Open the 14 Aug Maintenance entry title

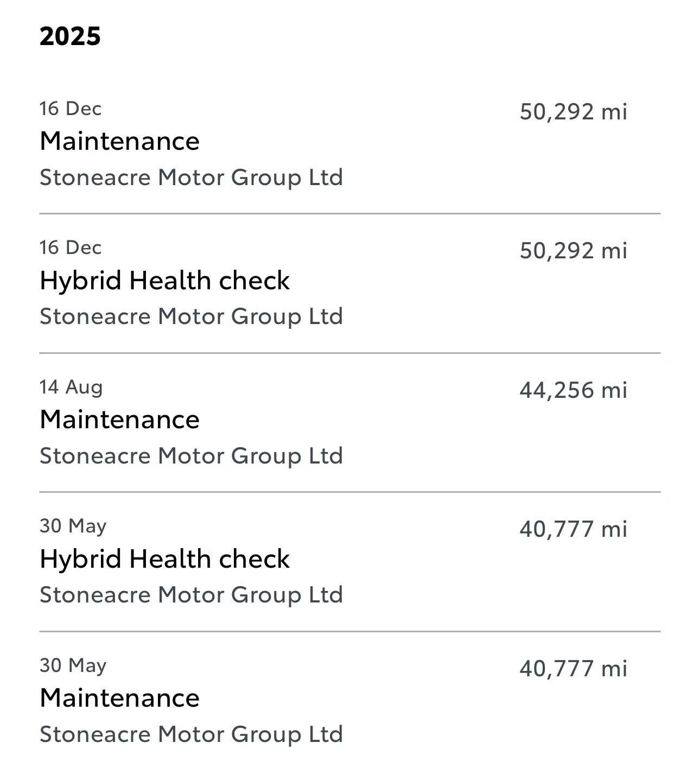(119, 420)
